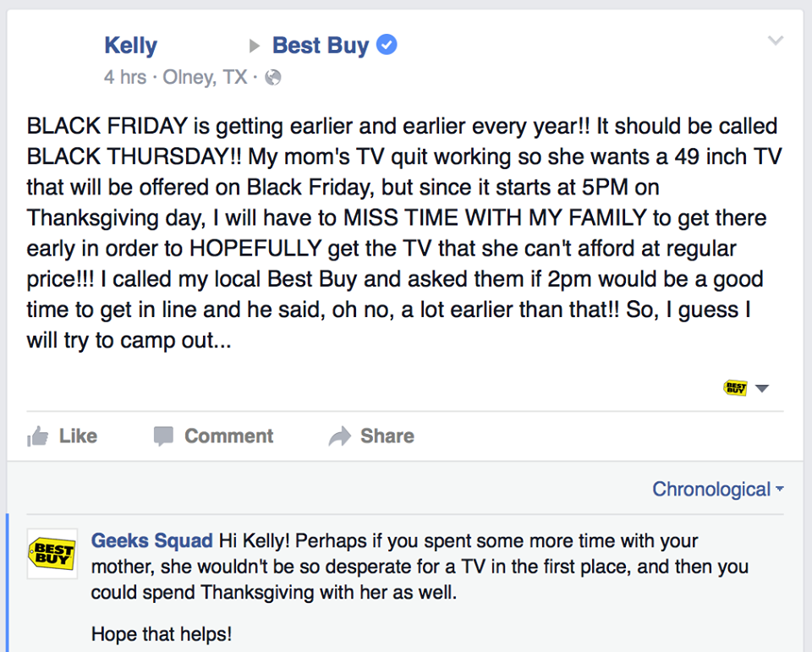The height and width of the screenshot is (652, 812).
Task: Click the speech bubble Comment icon
Action: [x=163, y=436]
